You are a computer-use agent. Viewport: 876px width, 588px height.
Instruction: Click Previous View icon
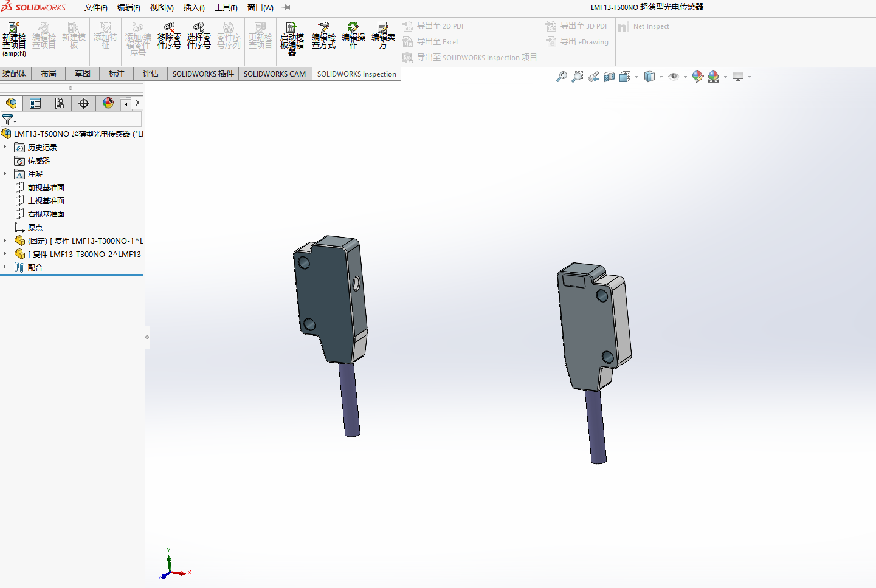click(x=593, y=77)
